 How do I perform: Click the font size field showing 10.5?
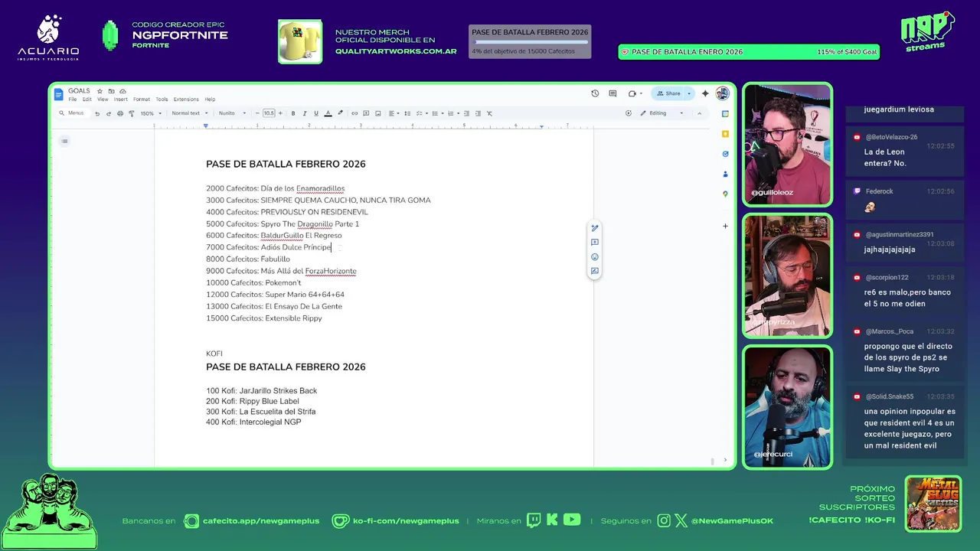[269, 113]
